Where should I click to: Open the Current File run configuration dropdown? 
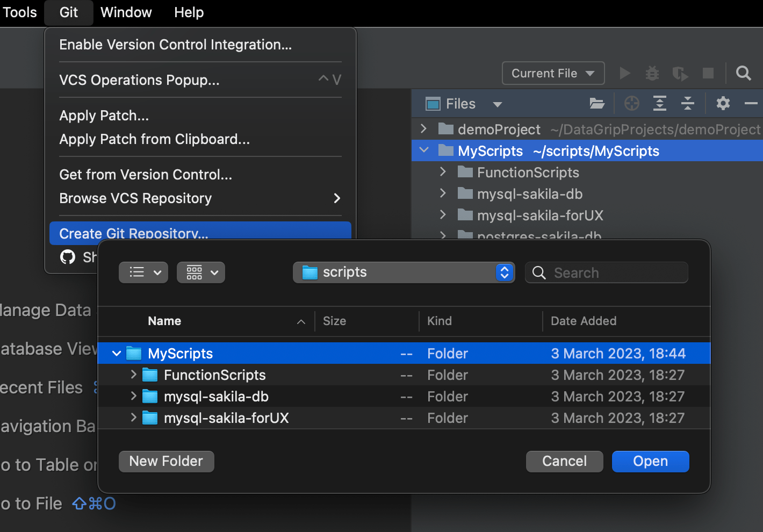point(553,73)
